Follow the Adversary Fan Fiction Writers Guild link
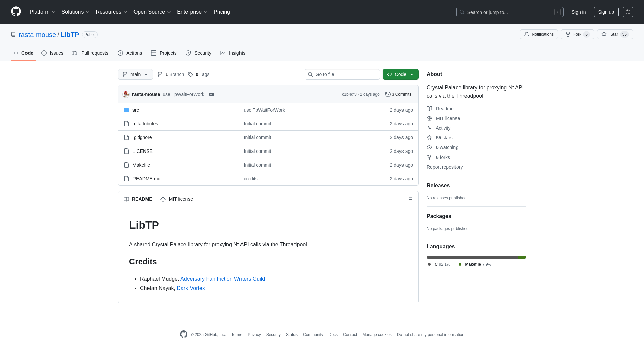The height and width of the screenshot is (362, 644). (x=222, y=279)
